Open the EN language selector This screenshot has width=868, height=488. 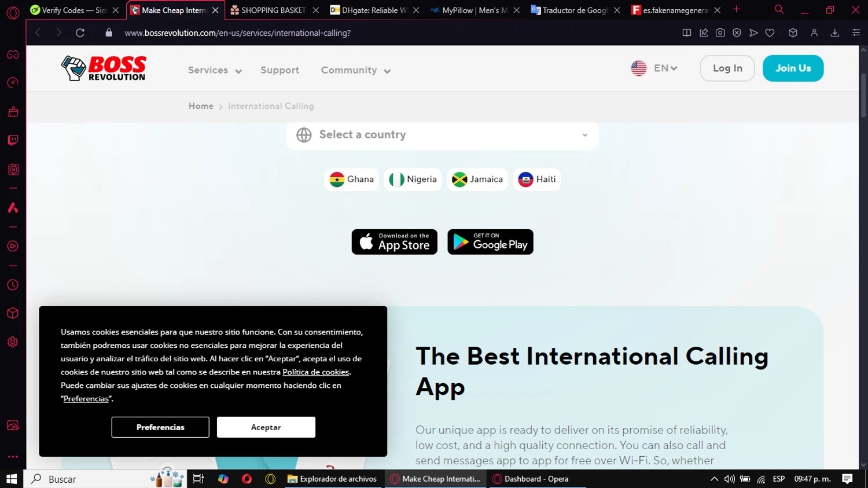[x=654, y=68]
